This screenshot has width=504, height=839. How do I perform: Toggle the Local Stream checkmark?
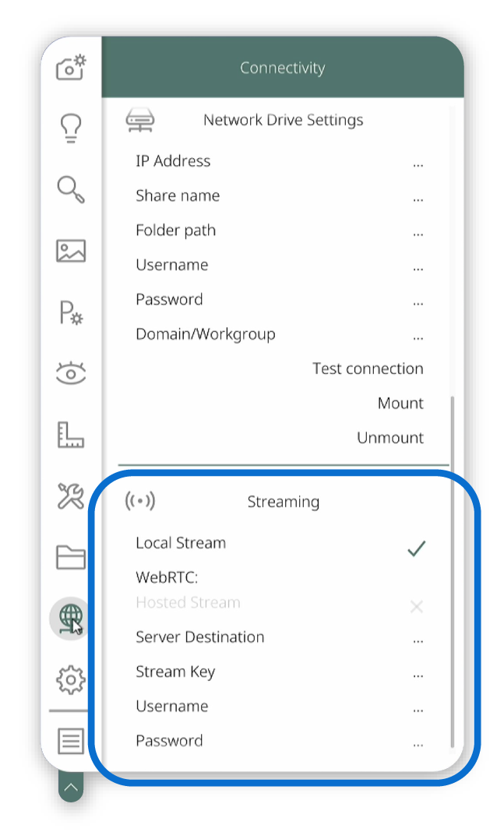(416, 548)
